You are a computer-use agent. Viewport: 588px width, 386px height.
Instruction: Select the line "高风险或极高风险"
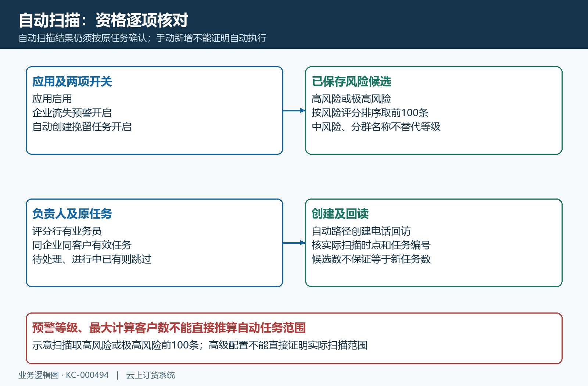351,99
